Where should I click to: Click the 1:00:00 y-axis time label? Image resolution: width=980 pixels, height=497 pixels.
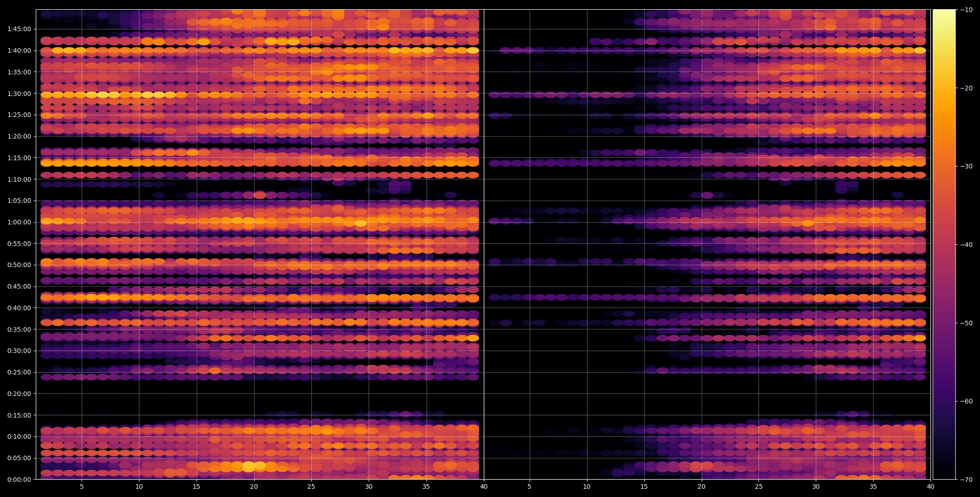pyautogui.click(x=19, y=222)
